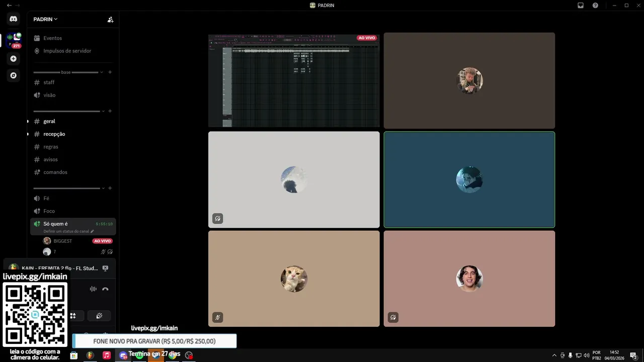Select user BIGGEST in voice channel
Viewport: 644px width, 362px height.
[x=63, y=241]
